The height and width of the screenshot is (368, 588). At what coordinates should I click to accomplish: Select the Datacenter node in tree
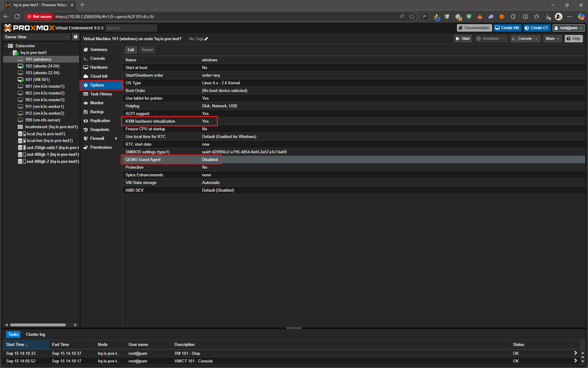click(25, 46)
